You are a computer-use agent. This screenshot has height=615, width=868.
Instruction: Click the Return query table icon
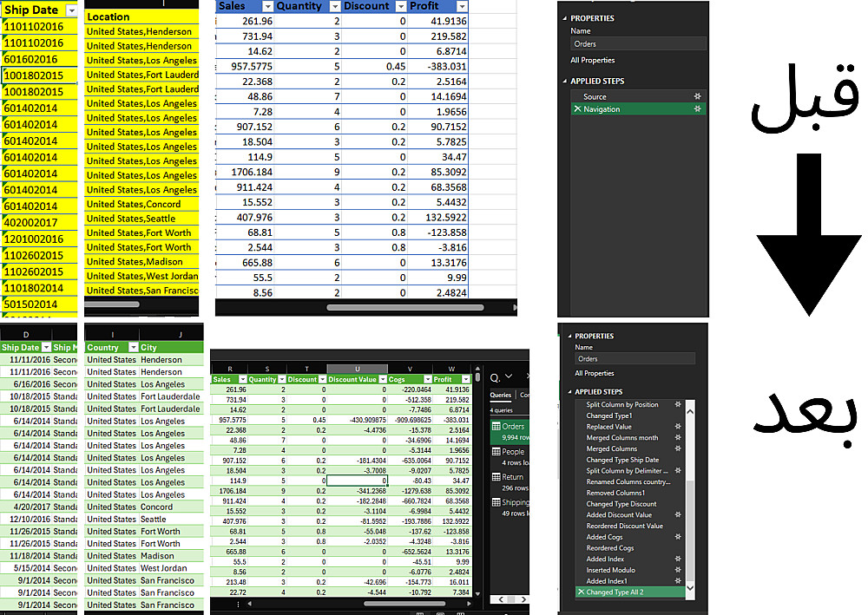point(496,477)
